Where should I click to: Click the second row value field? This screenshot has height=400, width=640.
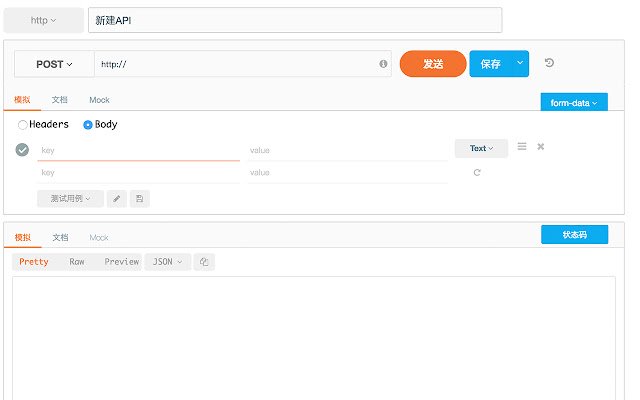coord(347,173)
